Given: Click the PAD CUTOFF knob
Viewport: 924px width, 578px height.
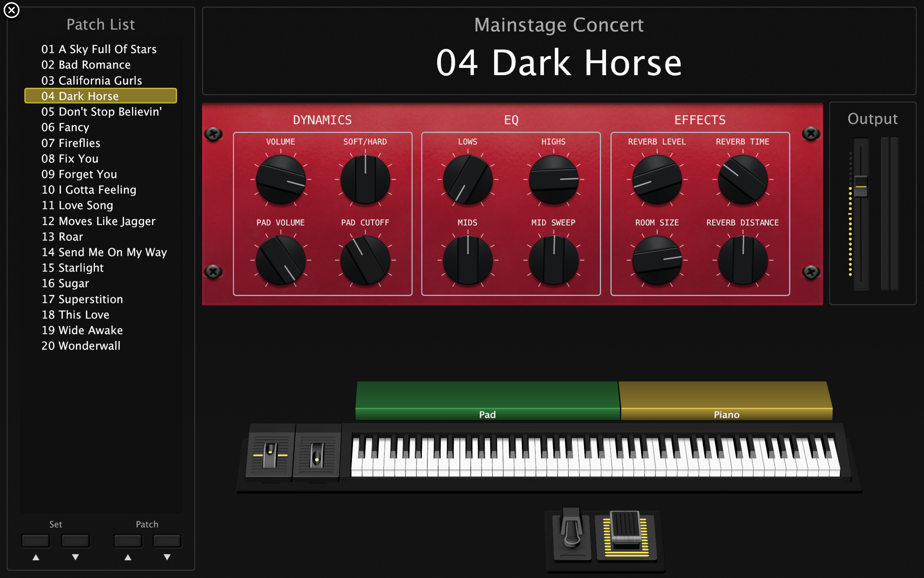Looking at the screenshot, I should (x=365, y=260).
